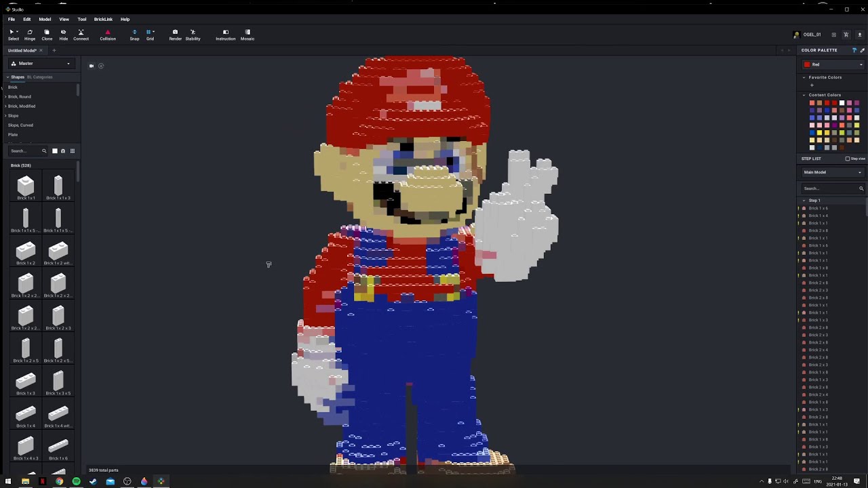This screenshot has height=488, width=868.
Task: Select the Slope, Curved category
Action: (x=20, y=125)
